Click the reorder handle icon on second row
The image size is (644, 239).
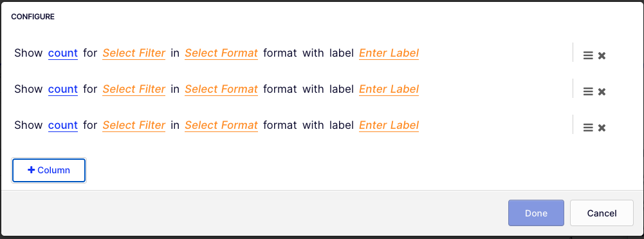[x=588, y=91]
